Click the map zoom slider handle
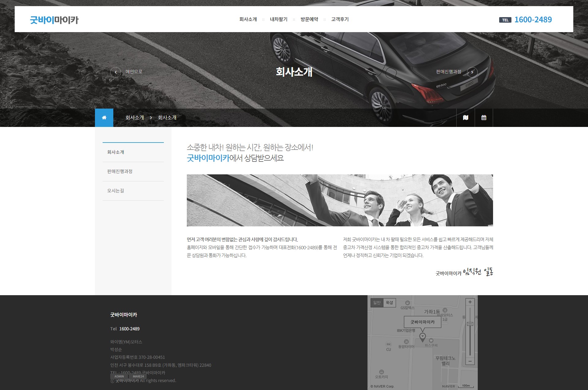The height and width of the screenshot is (390, 588). tap(470, 324)
